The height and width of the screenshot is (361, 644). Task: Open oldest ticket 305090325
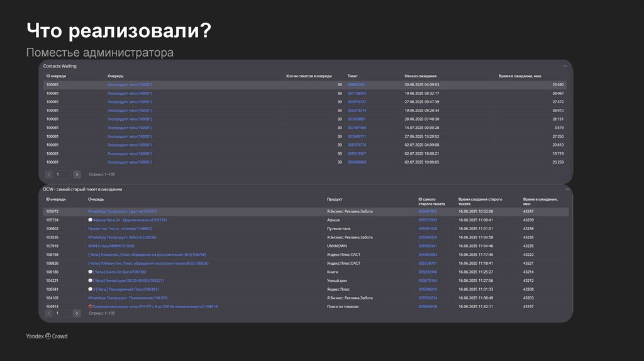click(428, 237)
